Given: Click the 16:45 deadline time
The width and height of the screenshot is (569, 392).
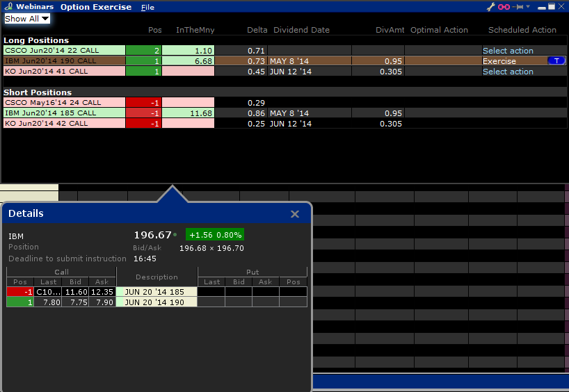Looking at the screenshot, I should pos(145,259).
